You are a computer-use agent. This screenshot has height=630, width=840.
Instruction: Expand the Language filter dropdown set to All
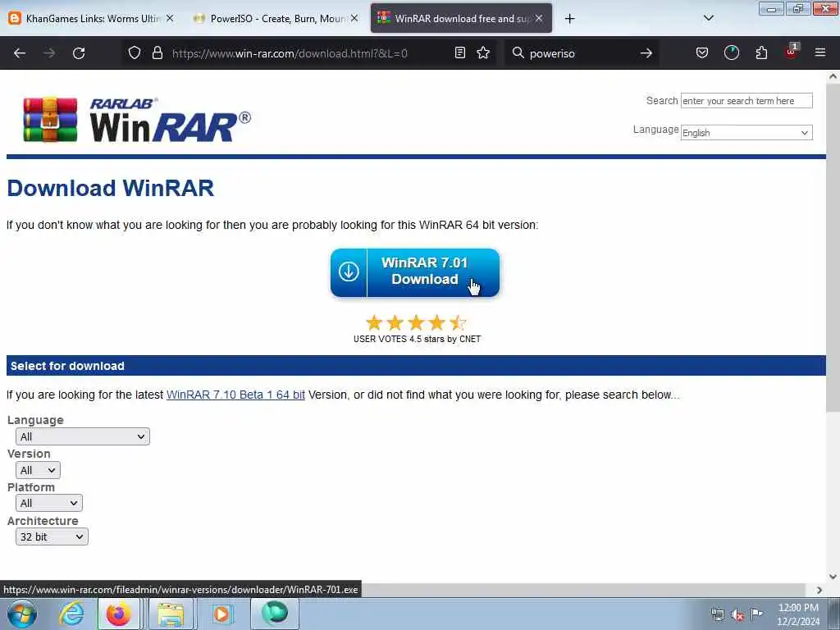83,436
